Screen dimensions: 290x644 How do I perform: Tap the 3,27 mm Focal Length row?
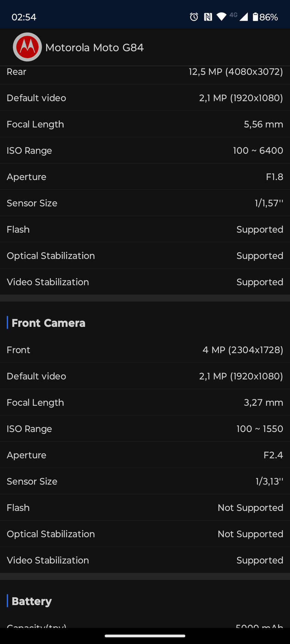pyautogui.click(x=145, y=402)
